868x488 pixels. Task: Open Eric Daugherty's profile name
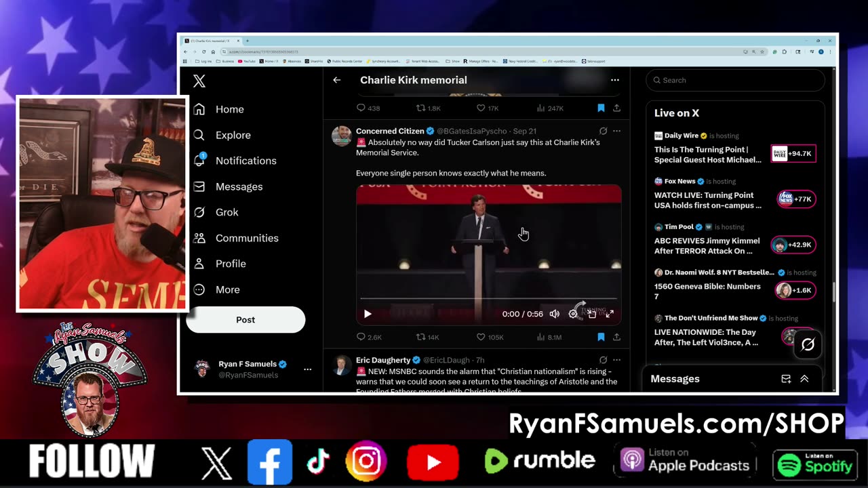383,360
